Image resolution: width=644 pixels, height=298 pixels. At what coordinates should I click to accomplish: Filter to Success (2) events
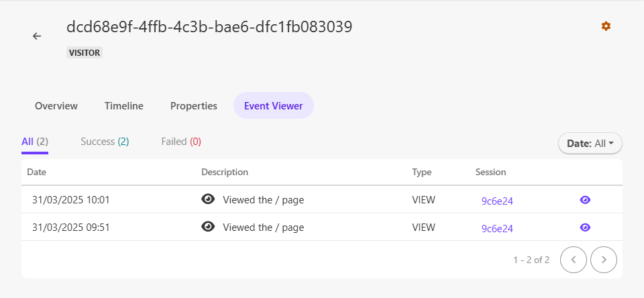(x=105, y=142)
